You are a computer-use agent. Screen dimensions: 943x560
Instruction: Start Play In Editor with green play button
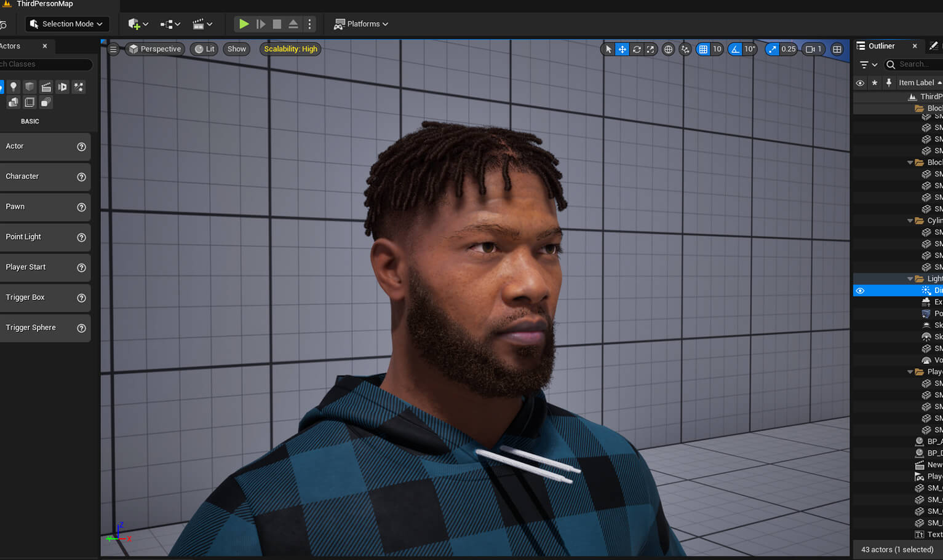pos(244,24)
